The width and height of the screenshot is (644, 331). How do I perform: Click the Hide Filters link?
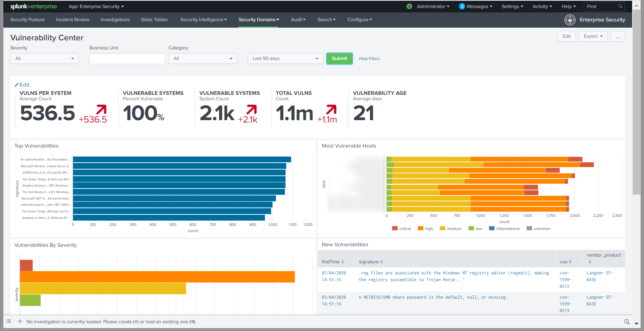tap(369, 59)
